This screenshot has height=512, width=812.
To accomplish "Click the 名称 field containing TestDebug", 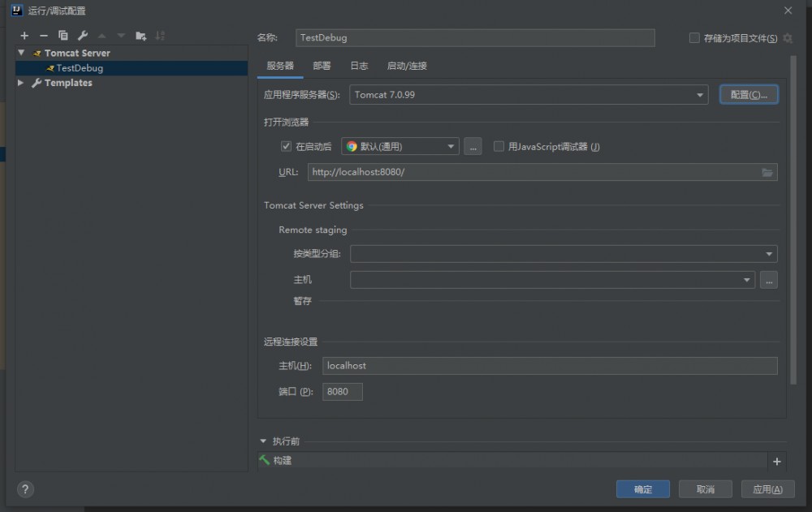I will point(475,38).
